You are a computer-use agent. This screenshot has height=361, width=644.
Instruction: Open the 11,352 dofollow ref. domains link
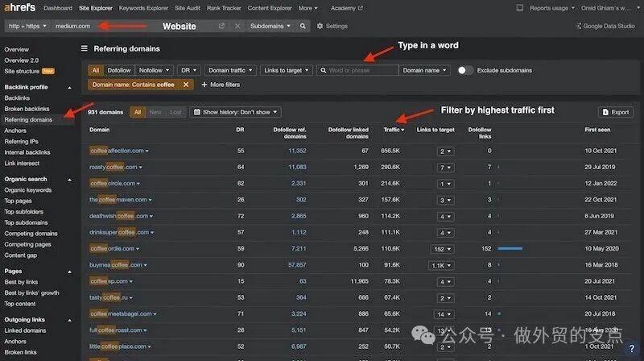pos(297,151)
